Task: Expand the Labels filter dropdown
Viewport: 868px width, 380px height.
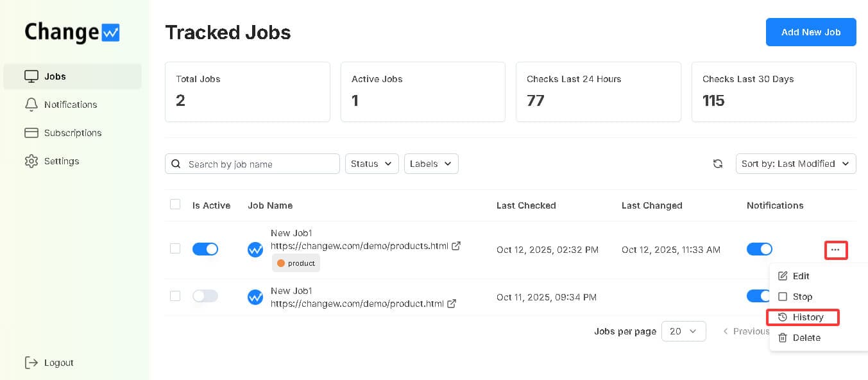Action: point(430,164)
